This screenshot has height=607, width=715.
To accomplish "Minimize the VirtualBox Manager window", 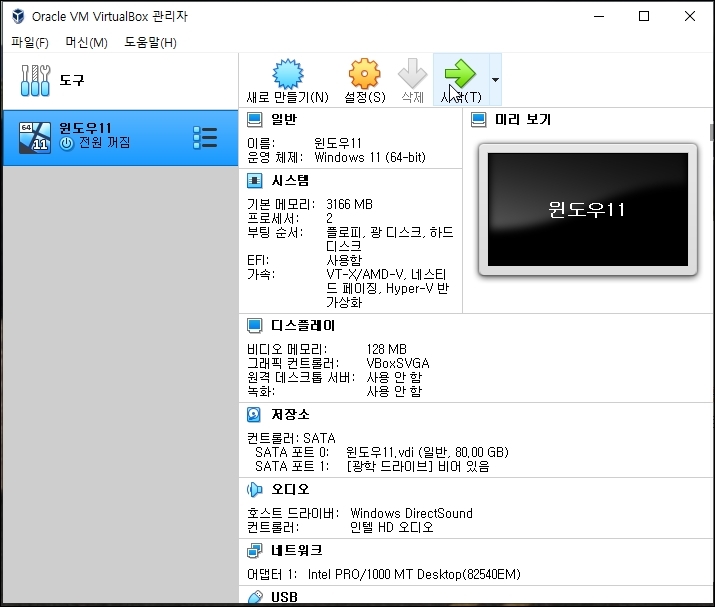I will (599, 16).
